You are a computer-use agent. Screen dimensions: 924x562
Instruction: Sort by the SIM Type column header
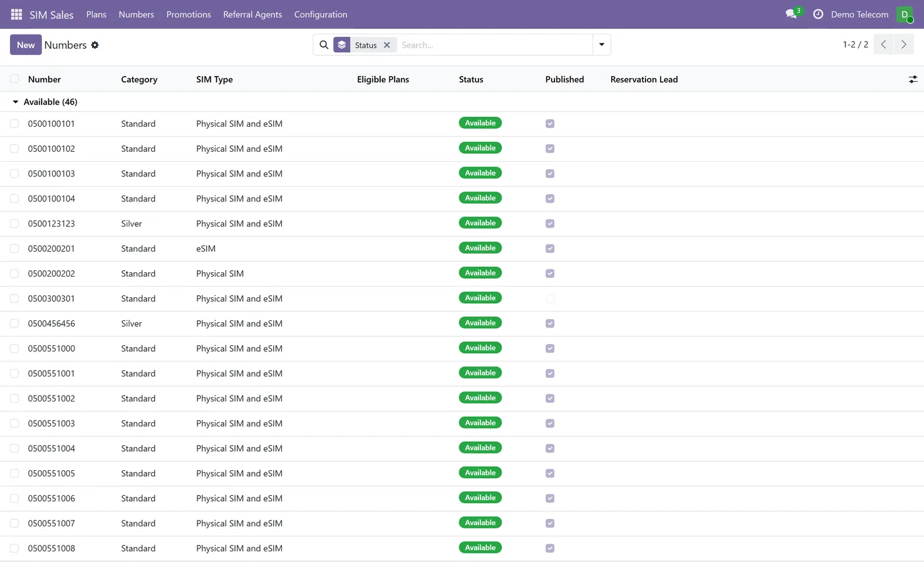(214, 79)
